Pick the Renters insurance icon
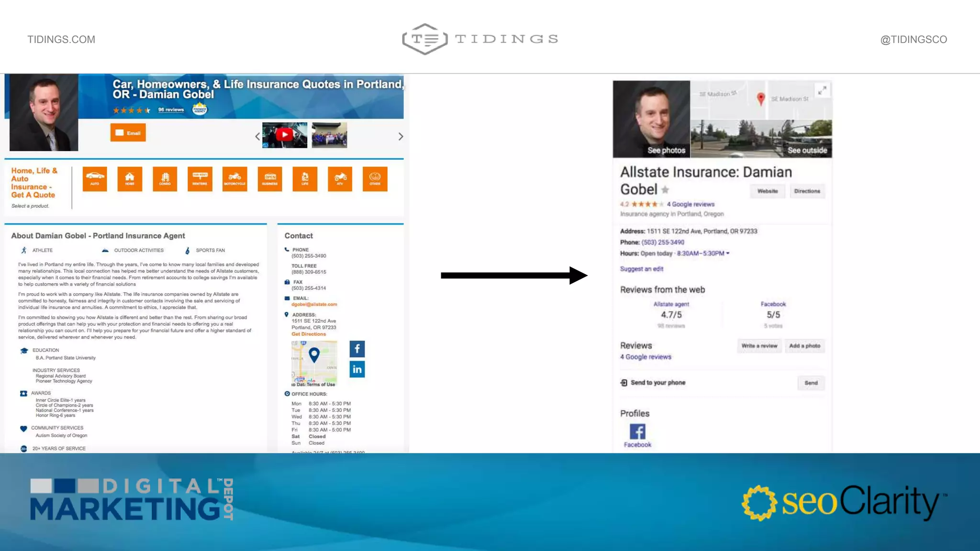The image size is (980, 551). point(200,179)
